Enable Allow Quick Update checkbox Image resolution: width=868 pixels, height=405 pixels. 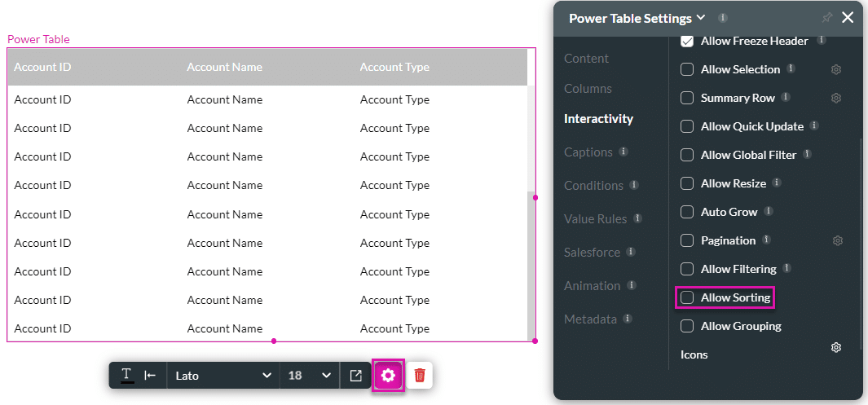point(687,126)
